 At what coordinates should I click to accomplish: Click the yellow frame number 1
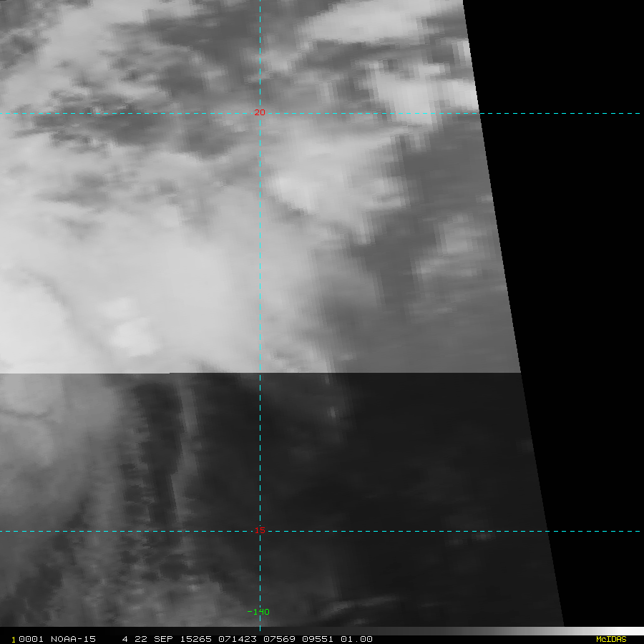[14, 640]
